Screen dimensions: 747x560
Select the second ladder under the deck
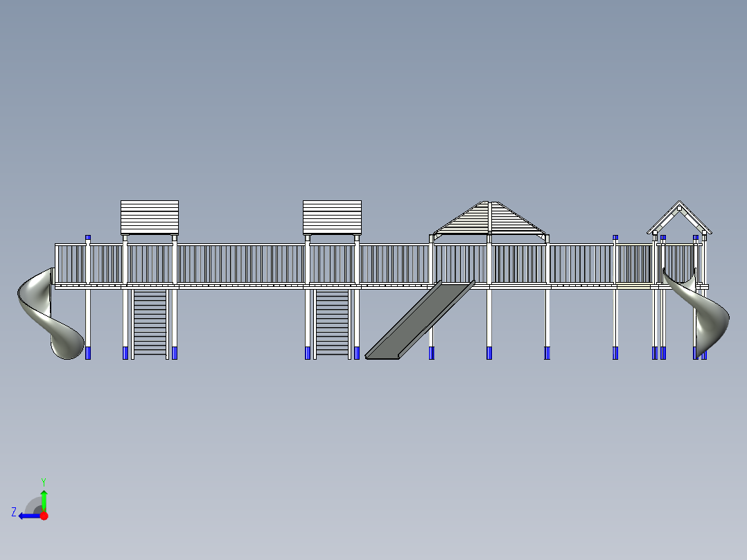pyautogui.click(x=332, y=323)
